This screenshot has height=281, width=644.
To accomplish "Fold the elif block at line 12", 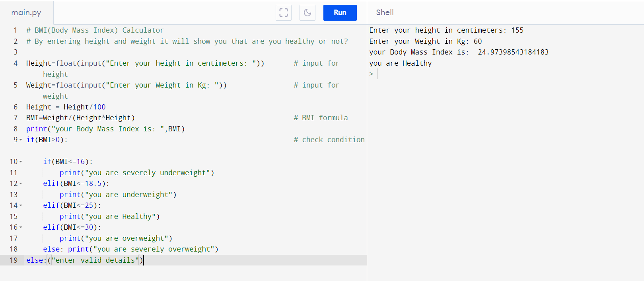I will pos(21,183).
